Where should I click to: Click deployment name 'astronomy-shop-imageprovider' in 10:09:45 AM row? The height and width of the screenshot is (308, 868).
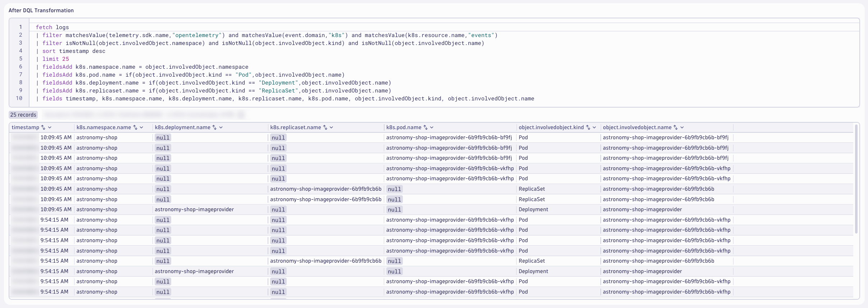click(x=194, y=209)
